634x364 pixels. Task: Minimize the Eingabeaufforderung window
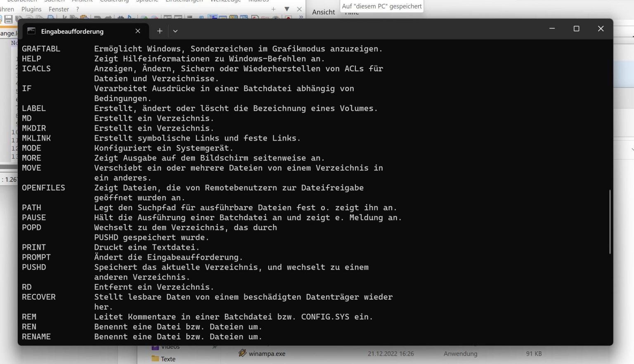click(x=552, y=28)
